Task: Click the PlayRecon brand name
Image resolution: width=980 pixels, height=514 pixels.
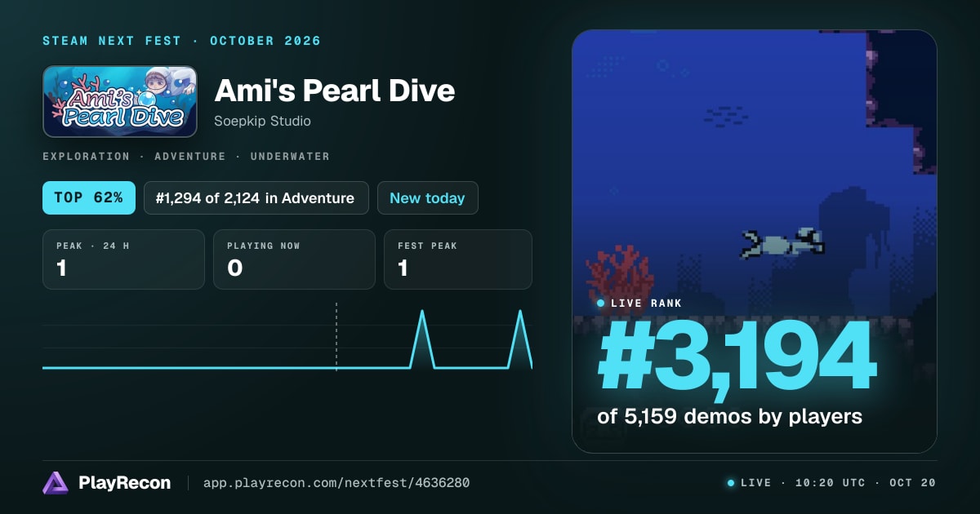Action: 124,483
